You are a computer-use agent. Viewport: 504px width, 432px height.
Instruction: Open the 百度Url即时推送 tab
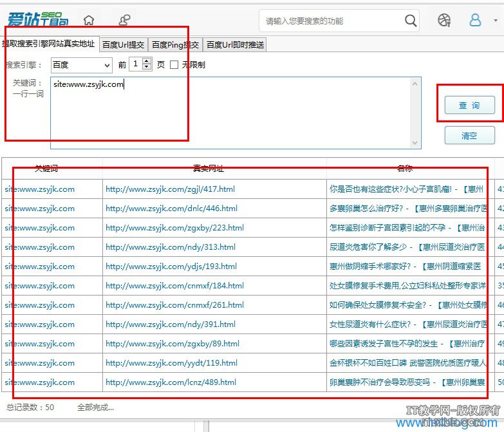(x=234, y=45)
